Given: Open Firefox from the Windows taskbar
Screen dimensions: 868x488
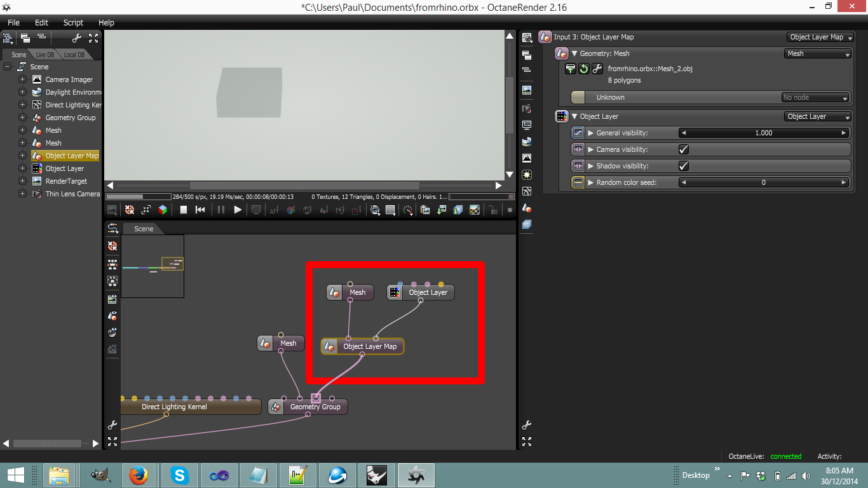Looking at the screenshot, I should 139,475.
